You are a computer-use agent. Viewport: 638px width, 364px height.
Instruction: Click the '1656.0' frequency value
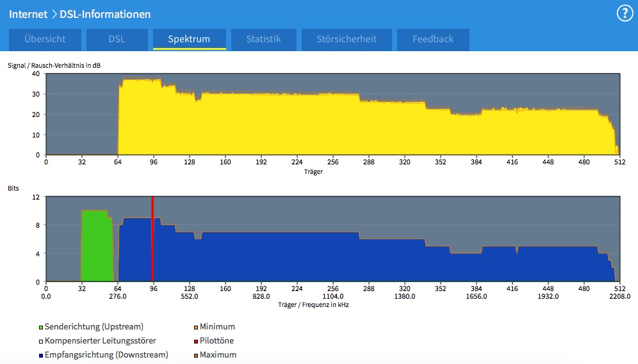pyautogui.click(x=476, y=297)
